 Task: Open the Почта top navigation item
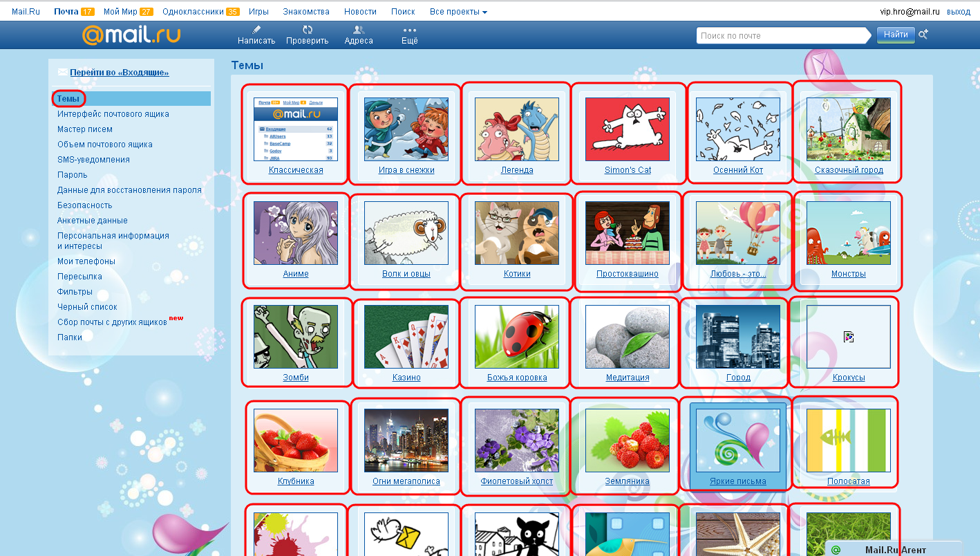click(66, 12)
